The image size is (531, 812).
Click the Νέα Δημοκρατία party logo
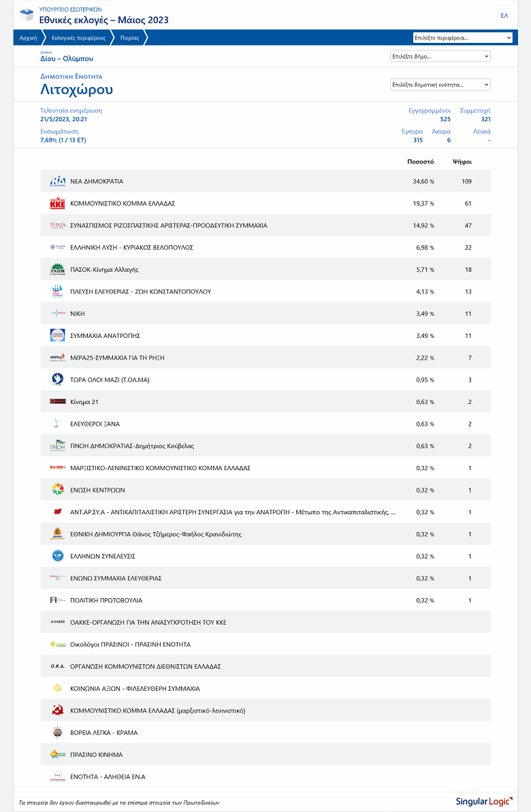[x=57, y=181]
